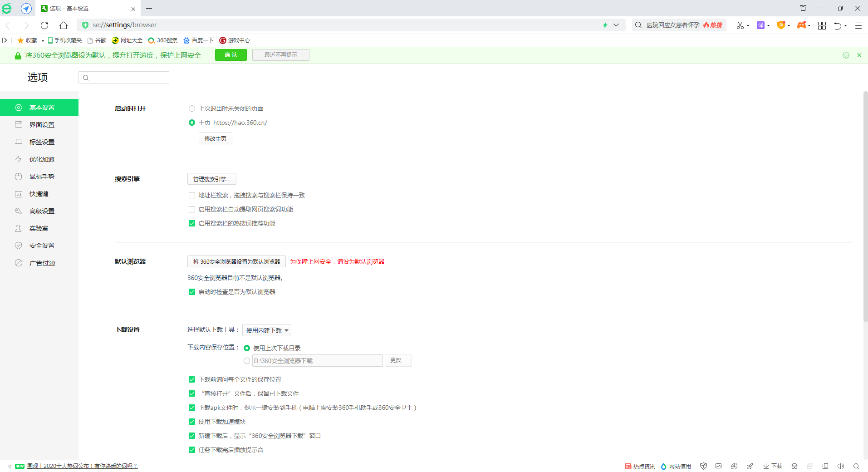Select 使用上次下载目录 radio option
Image resolution: width=868 pixels, height=472 pixels.
click(x=247, y=348)
